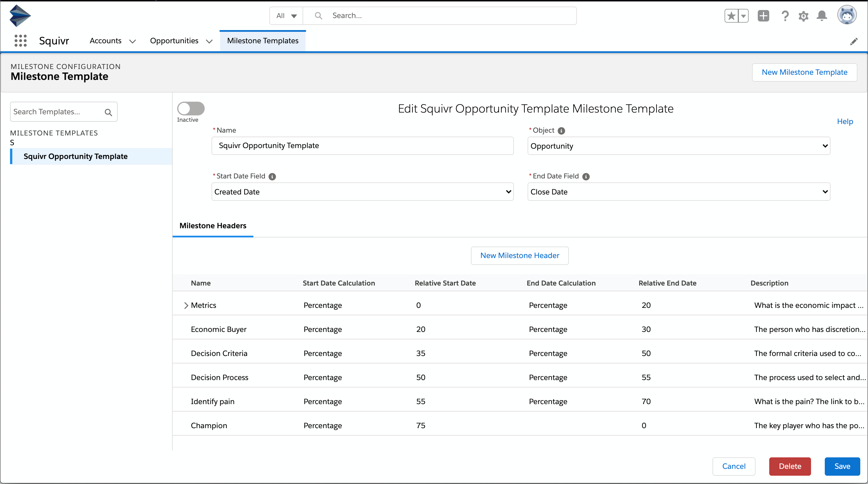This screenshot has width=868, height=484.
Task: Click Decision Process description 'The process used to select'
Action: 810,377
